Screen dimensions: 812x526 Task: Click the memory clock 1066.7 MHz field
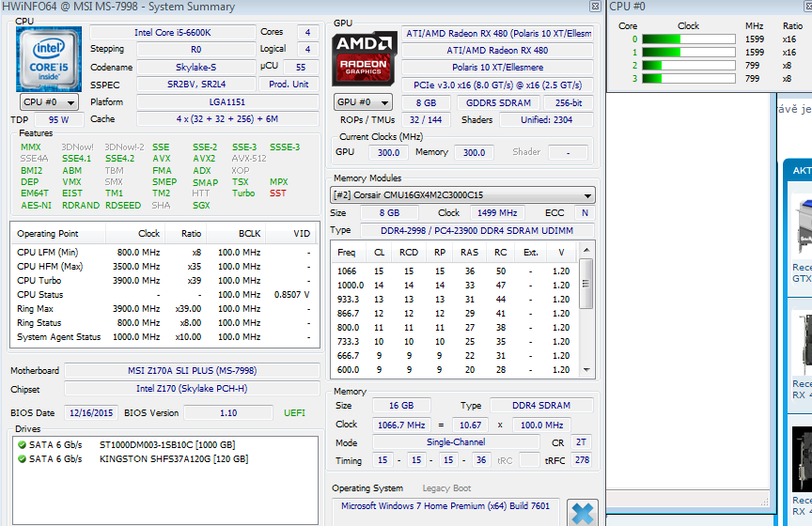(x=401, y=425)
